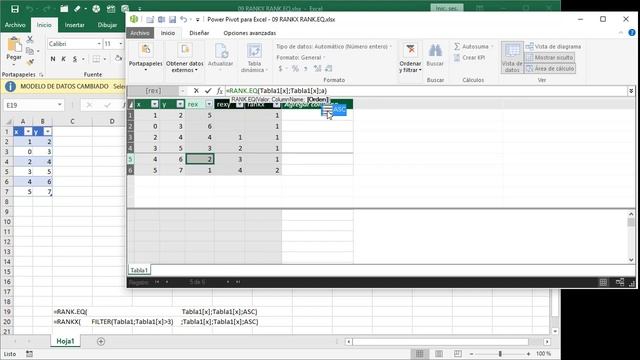Click the Format Painter brush icon in Excel
This screenshot has height=360, width=640.
pyautogui.click(x=30, y=62)
